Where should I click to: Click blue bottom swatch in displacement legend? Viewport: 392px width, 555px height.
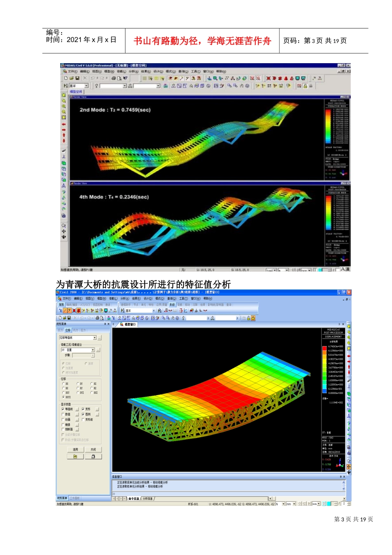[324, 390]
